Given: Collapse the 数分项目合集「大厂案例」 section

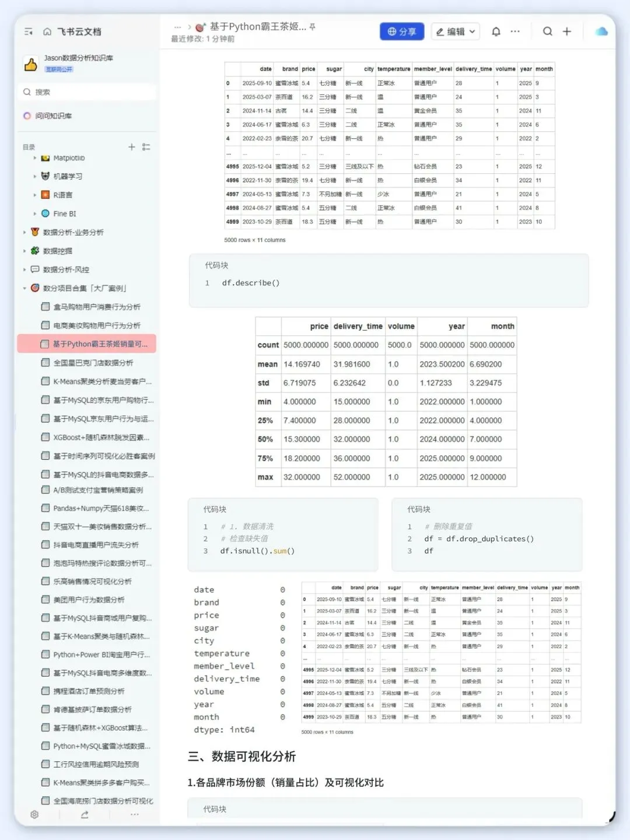Looking at the screenshot, I should click(24, 288).
